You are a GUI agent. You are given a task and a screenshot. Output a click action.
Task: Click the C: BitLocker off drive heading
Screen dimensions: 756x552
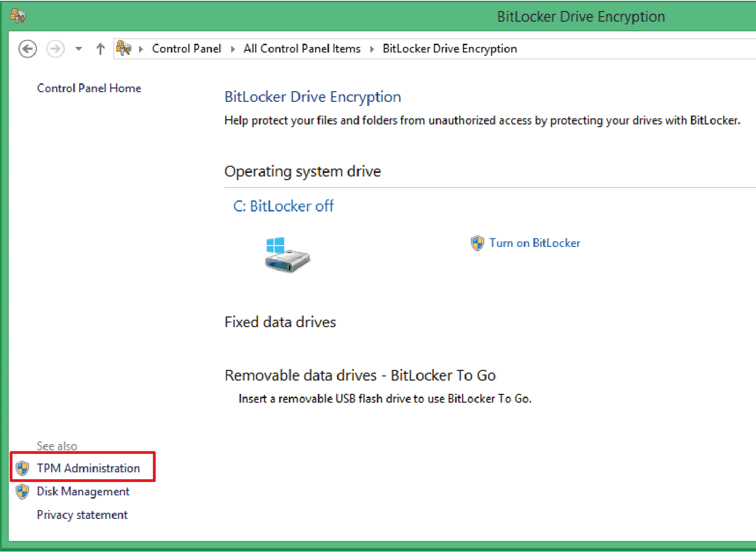pyautogui.click(x=283, y=206)
